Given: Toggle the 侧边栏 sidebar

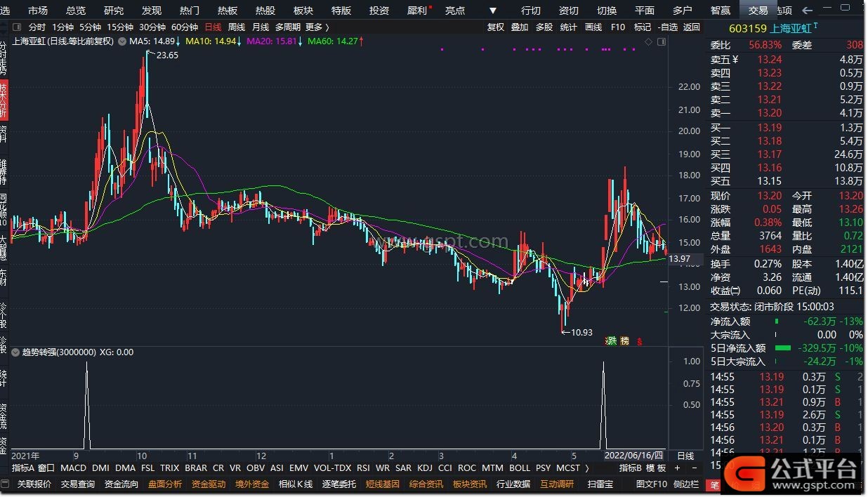Looking at the screenshot, I should 686,484.
